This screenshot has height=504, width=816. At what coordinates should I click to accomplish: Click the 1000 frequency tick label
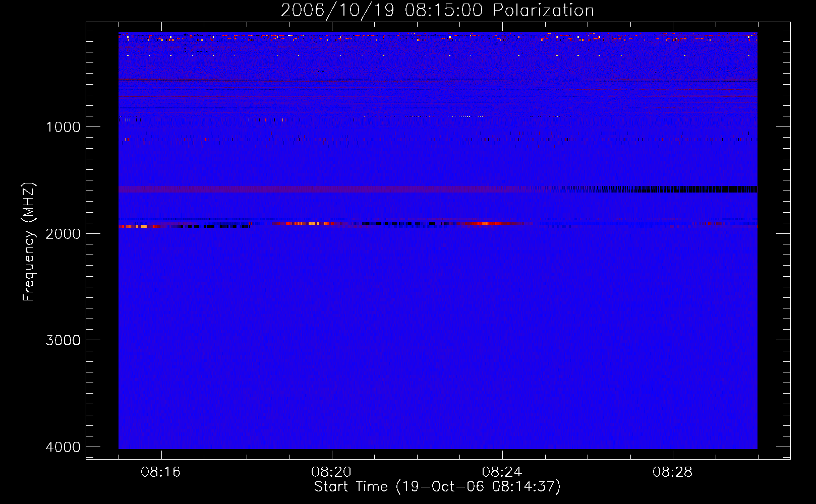click(63, 127)
